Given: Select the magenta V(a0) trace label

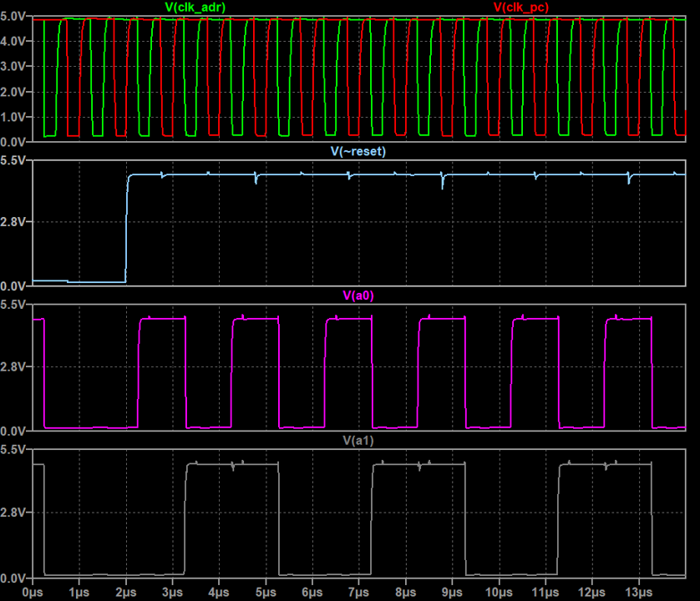Looking at the screenshot, I should point(358,295).
